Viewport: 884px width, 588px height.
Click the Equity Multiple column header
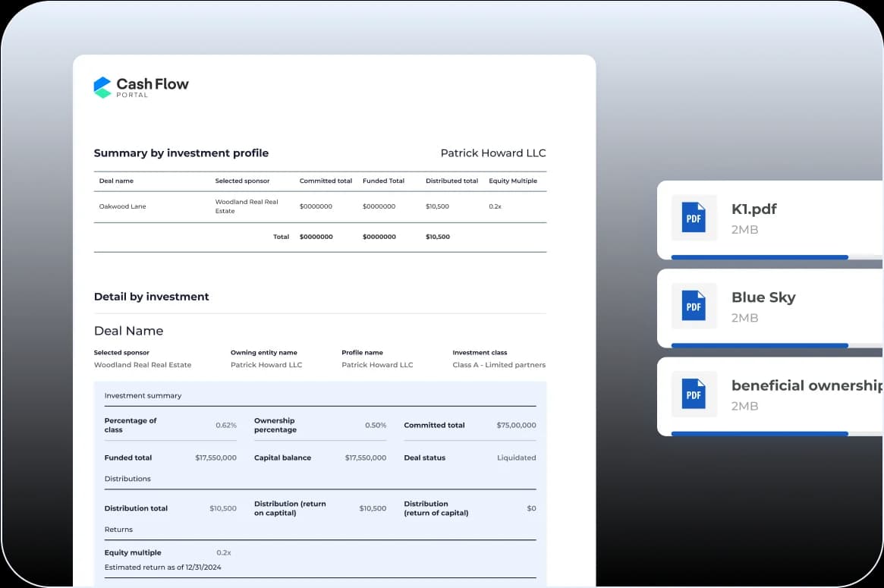pyautogui.click(x=513, y=181)
